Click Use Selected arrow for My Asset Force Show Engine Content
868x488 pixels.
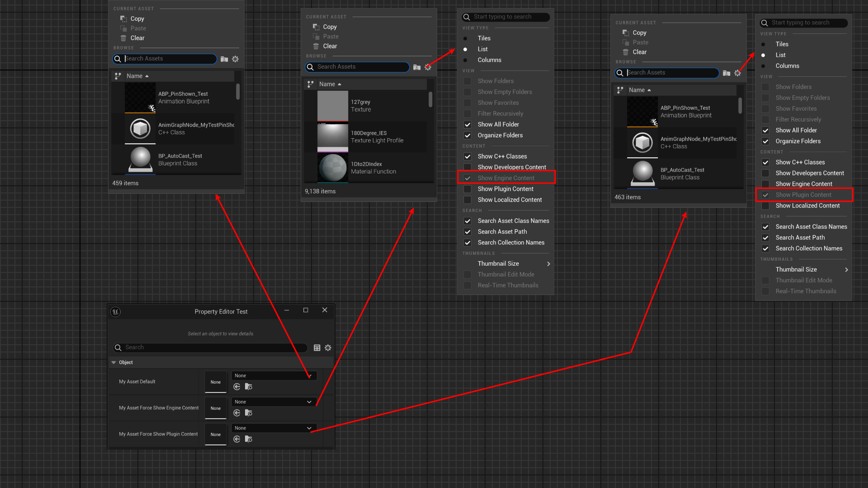tap(237, 413)
